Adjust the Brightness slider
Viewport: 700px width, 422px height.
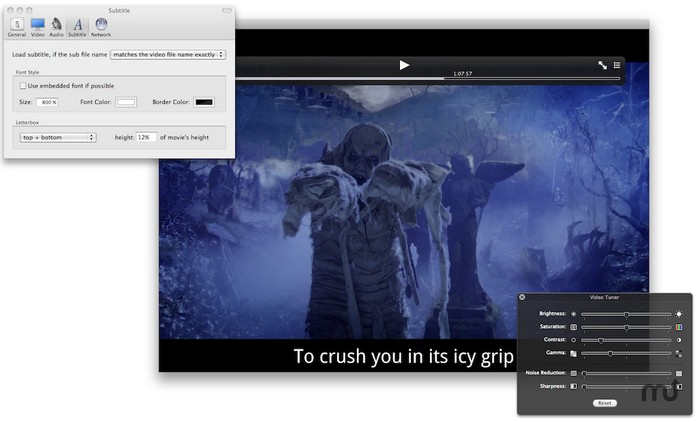(x=626, y=314)
